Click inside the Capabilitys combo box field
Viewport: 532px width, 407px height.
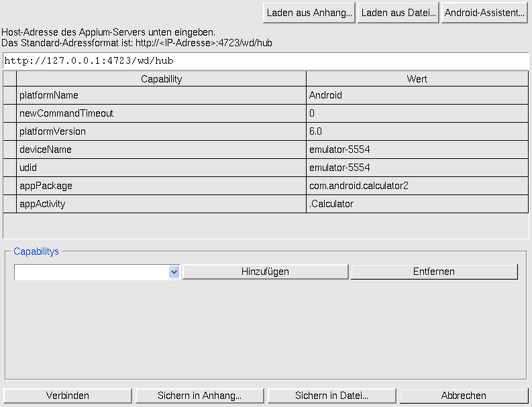click(91, 272)
